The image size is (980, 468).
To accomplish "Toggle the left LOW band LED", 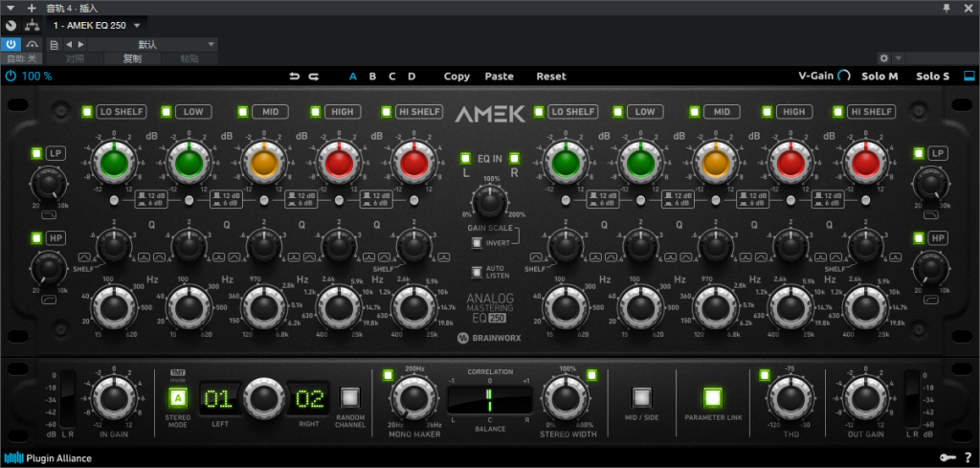I will click(167, 112).
